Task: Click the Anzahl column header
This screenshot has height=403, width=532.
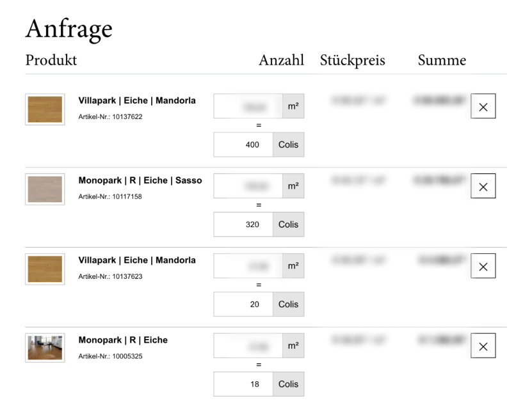Action: [x=281, y=61]
